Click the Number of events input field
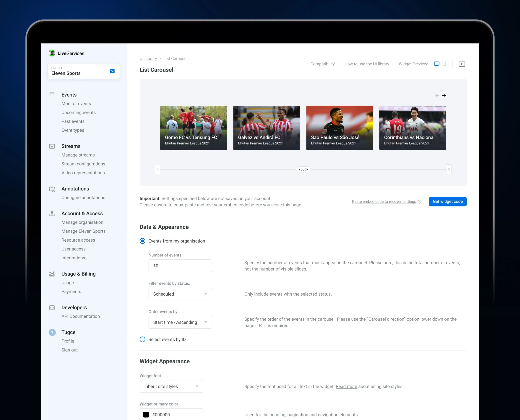This screenshot has width=520, height=420. (x=180, y=266)
